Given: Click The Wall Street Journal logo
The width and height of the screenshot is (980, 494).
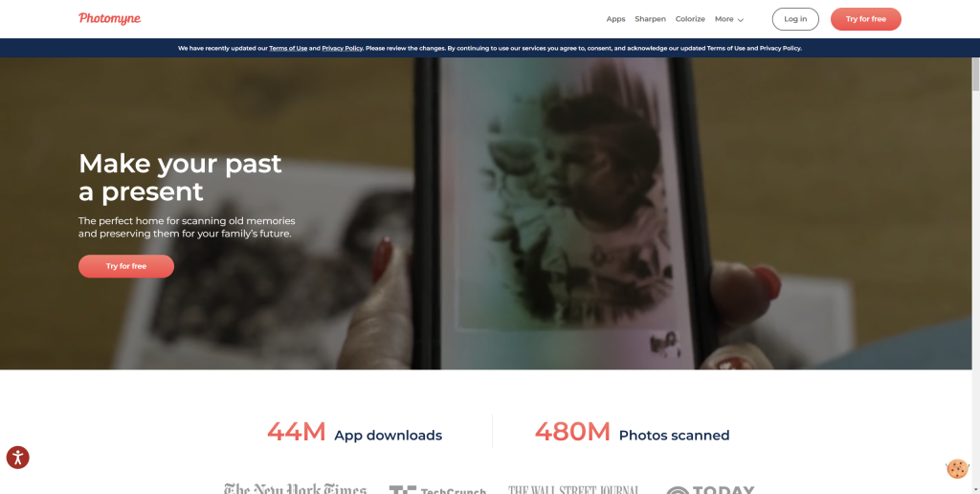Looking at the screenshot, I should (x=574, y=489).
